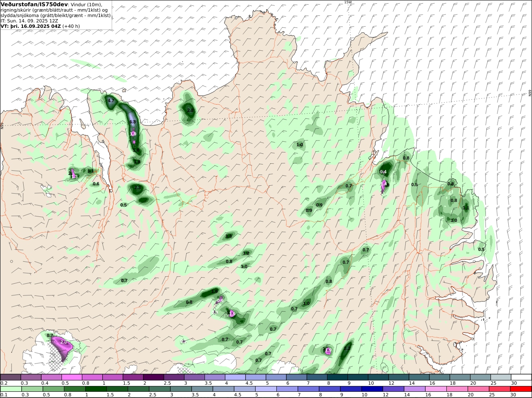This screenshot has width=532, height=398.
Task: Click the '6.8' precipitation value on the map
Action: pyautogui.click(x=133, y=122)
